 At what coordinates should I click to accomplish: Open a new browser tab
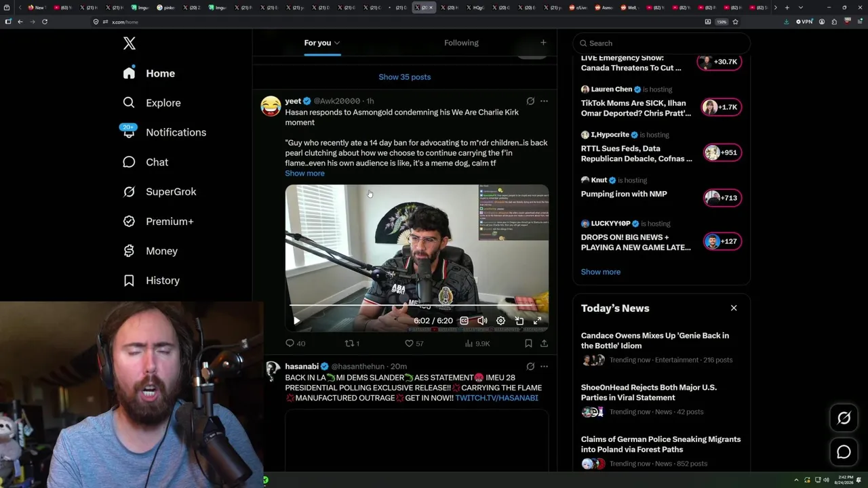click(787, 7)
